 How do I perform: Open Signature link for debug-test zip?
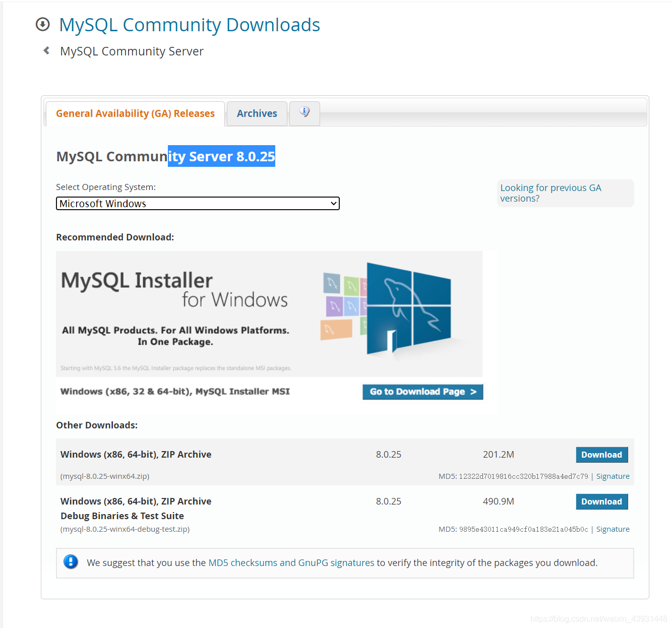[x=613, y=529]
